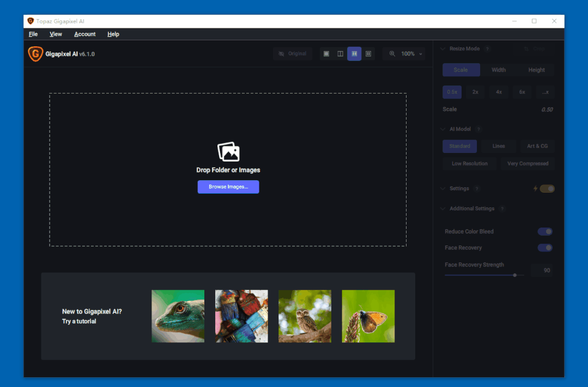This screenshot has height=387, width=588.
Task: Choose the custom ...x scale preset
Action: [x=545, y=92]
